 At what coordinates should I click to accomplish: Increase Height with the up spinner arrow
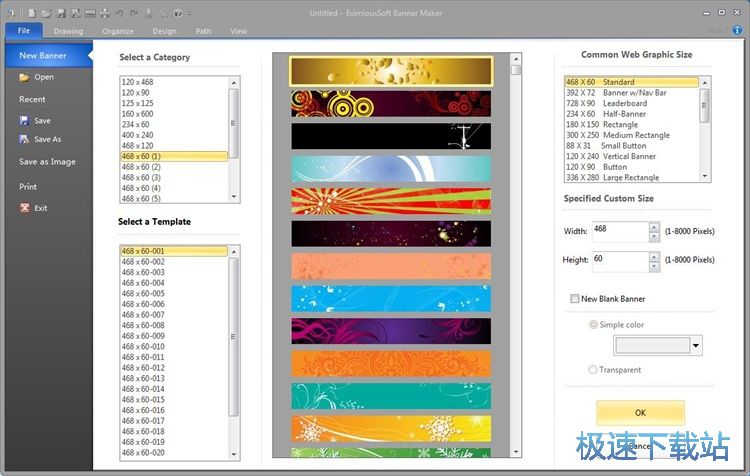coord(654,256)
